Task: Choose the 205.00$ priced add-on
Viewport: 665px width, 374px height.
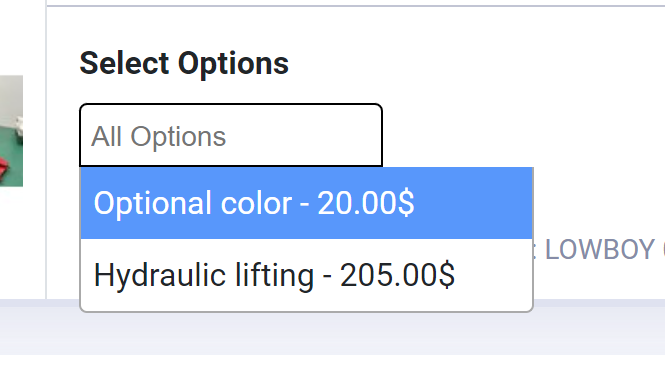Action: click(x=306, y=275)
